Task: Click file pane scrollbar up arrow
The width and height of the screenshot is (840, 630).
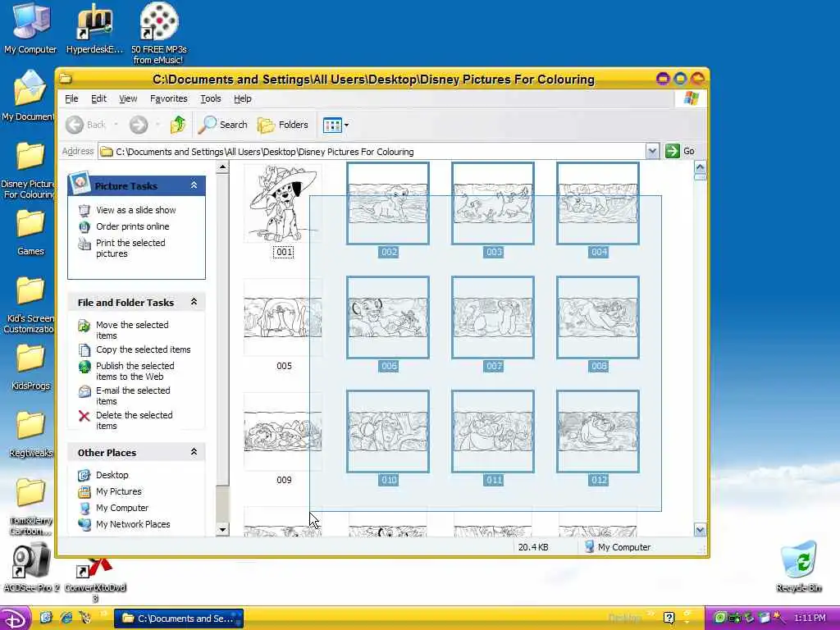Action: click(x=701, y=167)
